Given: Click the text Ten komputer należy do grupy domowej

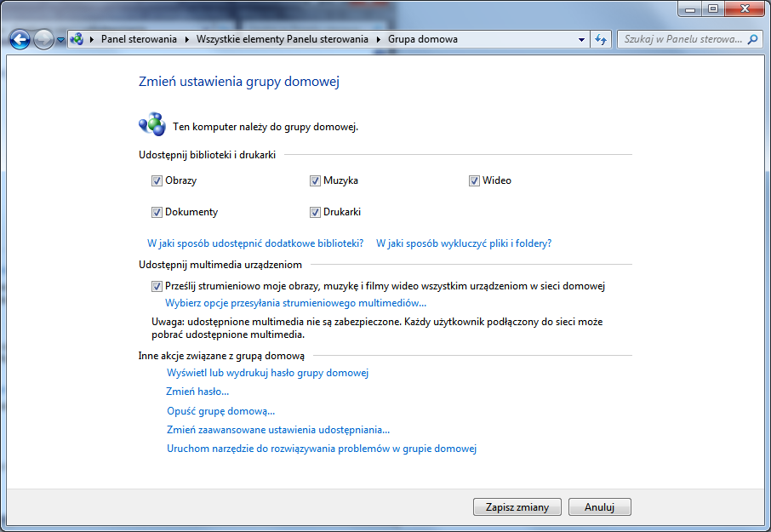Looking at the screenshot, I should point(266,127).
